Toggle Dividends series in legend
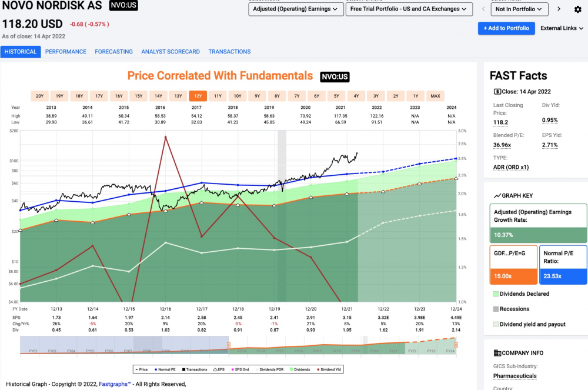Viewport: 588px width, 390px height. [x=300, y=369]
